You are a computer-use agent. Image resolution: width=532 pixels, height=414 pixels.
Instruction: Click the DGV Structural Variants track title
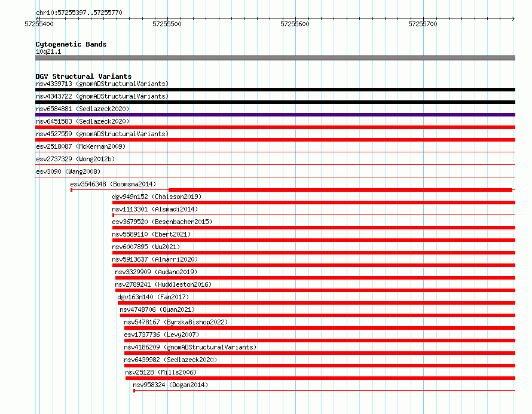tap(84, 76)
